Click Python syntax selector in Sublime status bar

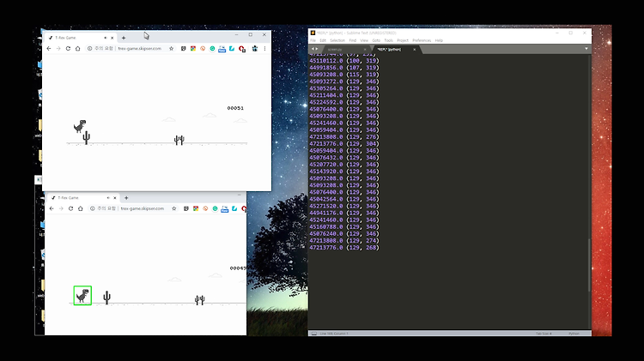coord(574,334)
